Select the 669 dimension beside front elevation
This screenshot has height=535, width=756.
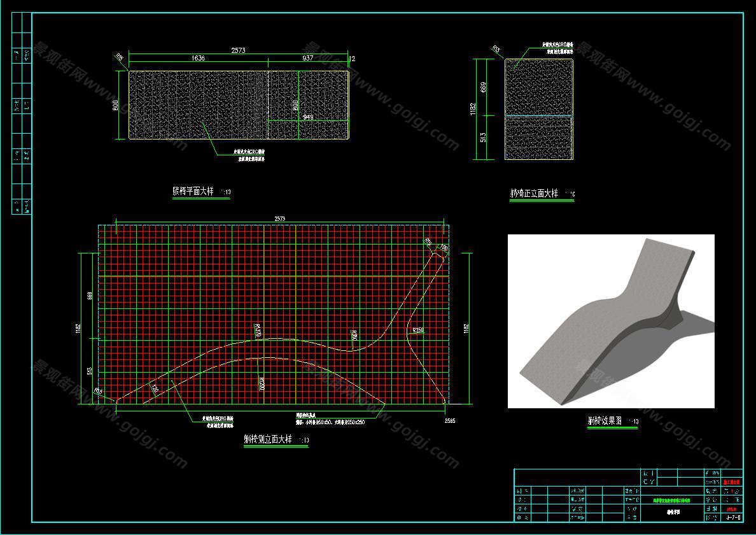tap(484, 87)
